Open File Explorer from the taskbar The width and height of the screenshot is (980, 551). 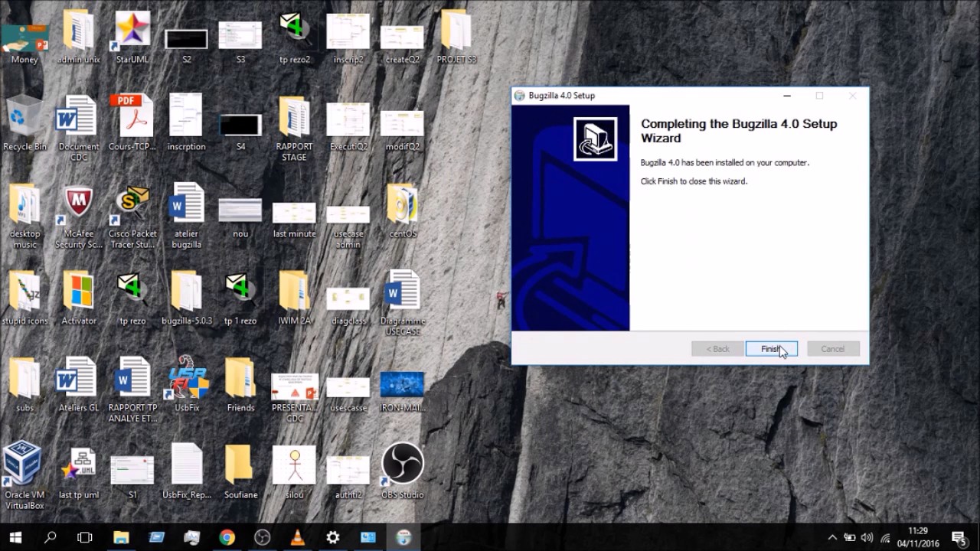coord(121,537)
